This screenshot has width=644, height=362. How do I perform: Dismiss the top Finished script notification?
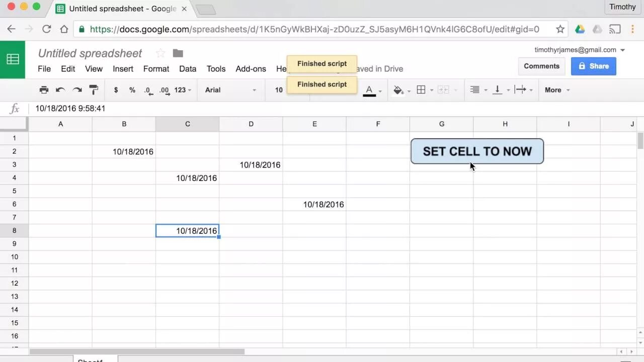click(x=322, y=64)
